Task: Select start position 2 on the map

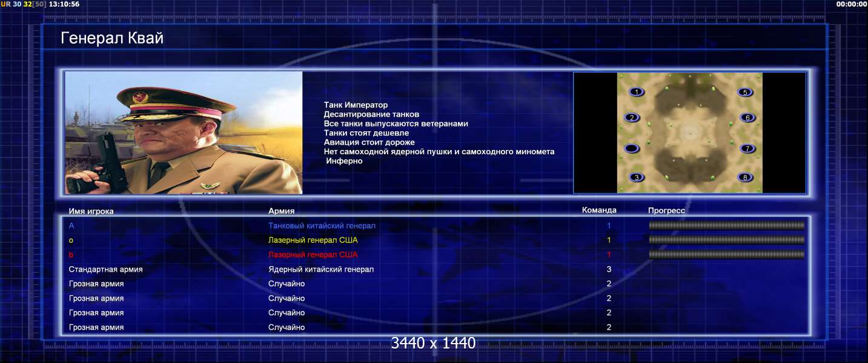Action: point(632,117)
